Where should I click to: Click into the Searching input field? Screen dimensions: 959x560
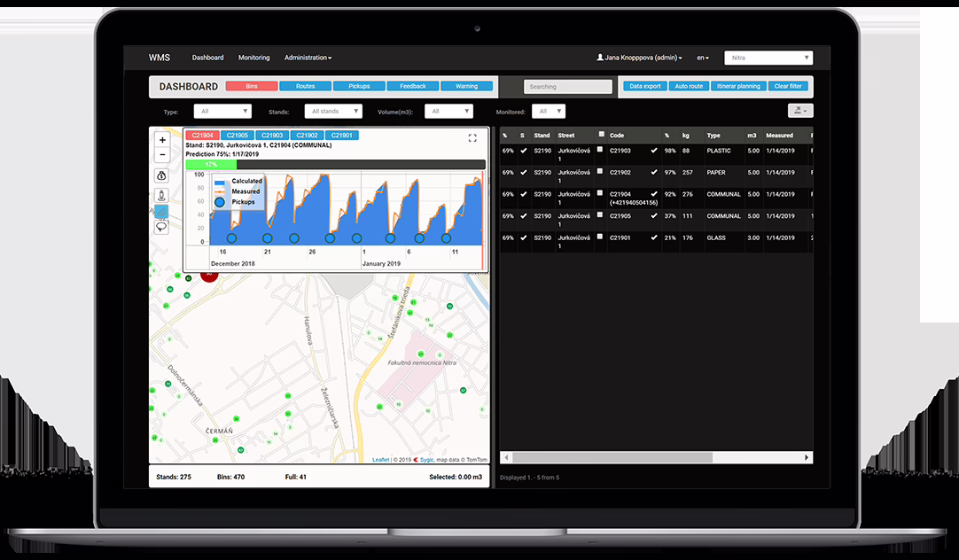567,87
